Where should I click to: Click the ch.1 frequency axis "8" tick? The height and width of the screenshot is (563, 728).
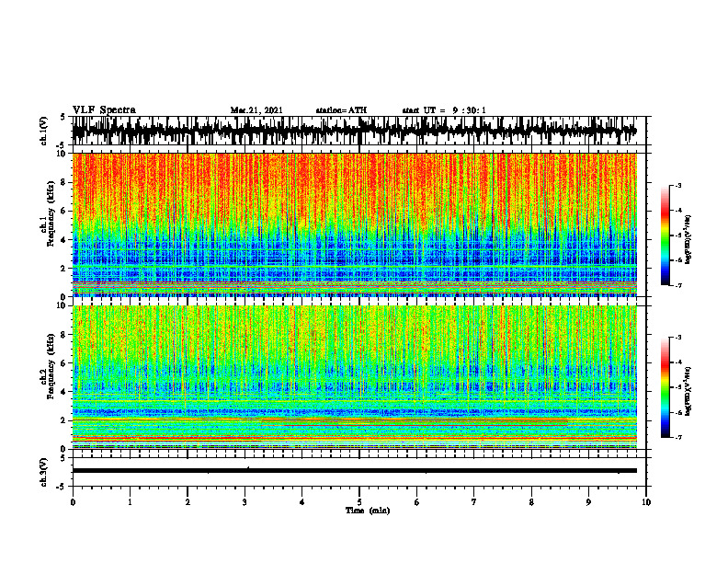(x=64, y=182)
